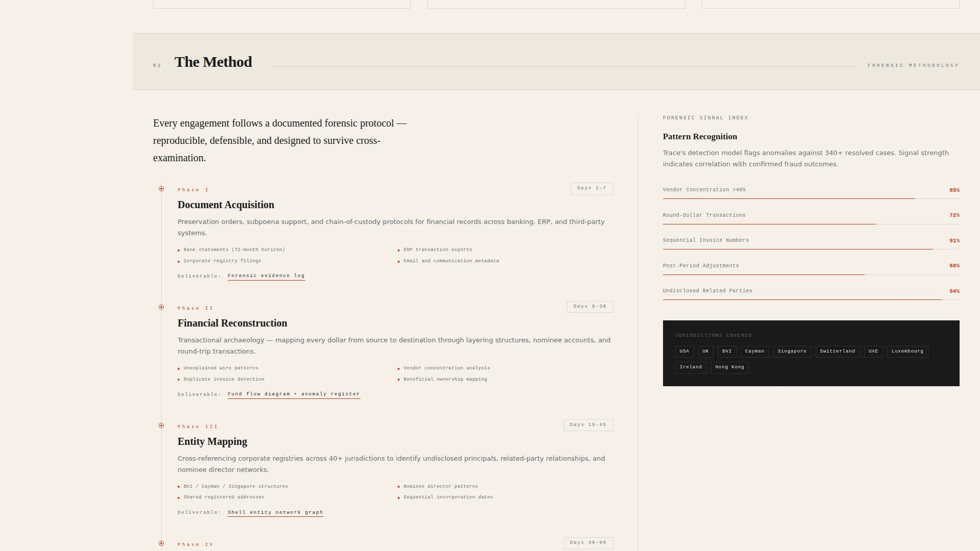Click the Vendor Concentration >40% signal bar
Viewport: 980px width, 551px height.
point(811,198)
